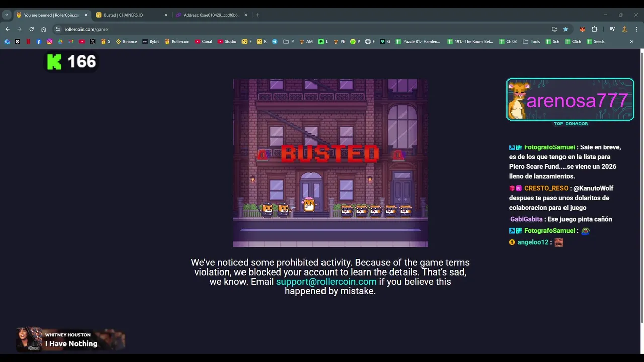Open the Google Drive bookmark icon
644x362 pixels.
click(60, 42)
